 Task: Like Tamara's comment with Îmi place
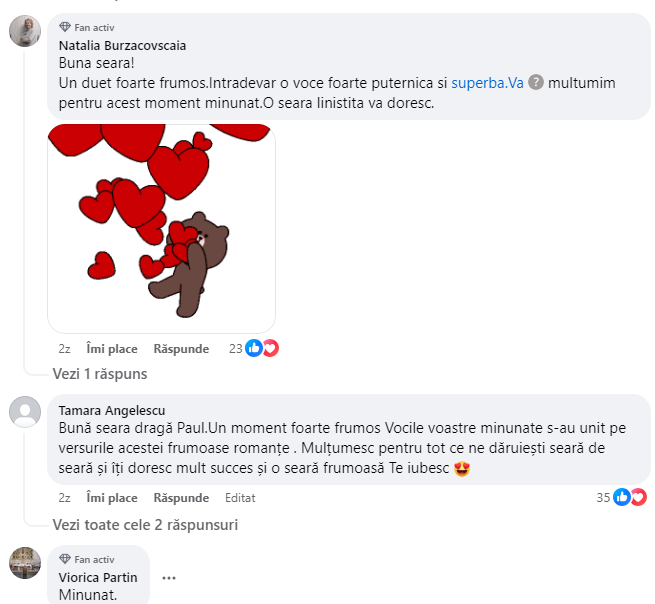coord(112,497)
